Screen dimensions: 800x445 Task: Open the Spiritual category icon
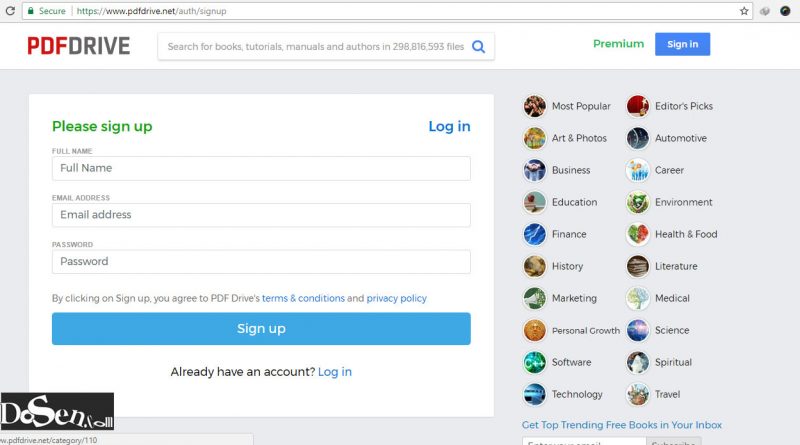pyautogui.click(x=638, y=362)
